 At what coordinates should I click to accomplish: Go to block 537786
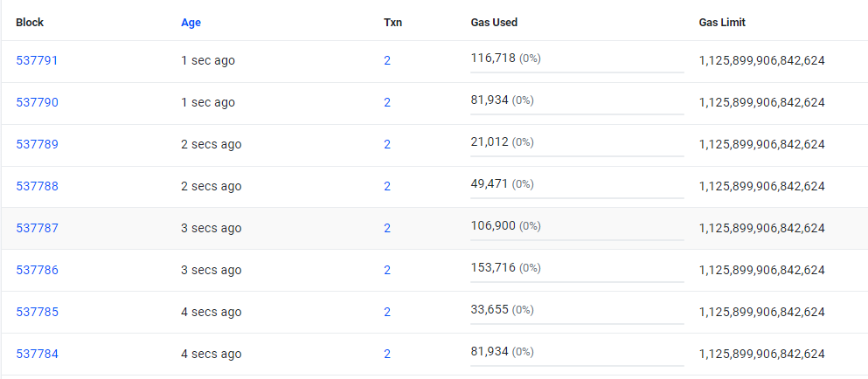point(37,270)
